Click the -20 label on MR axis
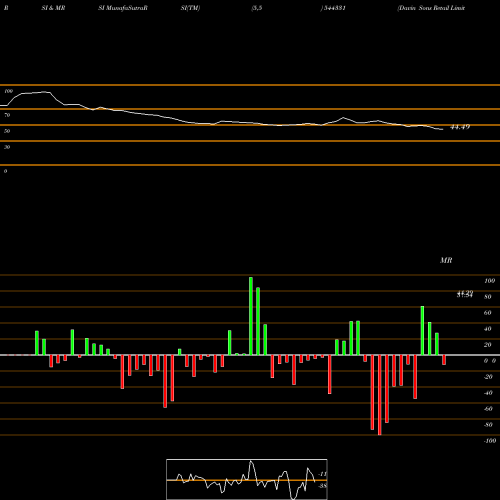The width and height of the screenshot is (500, 500). [x=488, y=377]
